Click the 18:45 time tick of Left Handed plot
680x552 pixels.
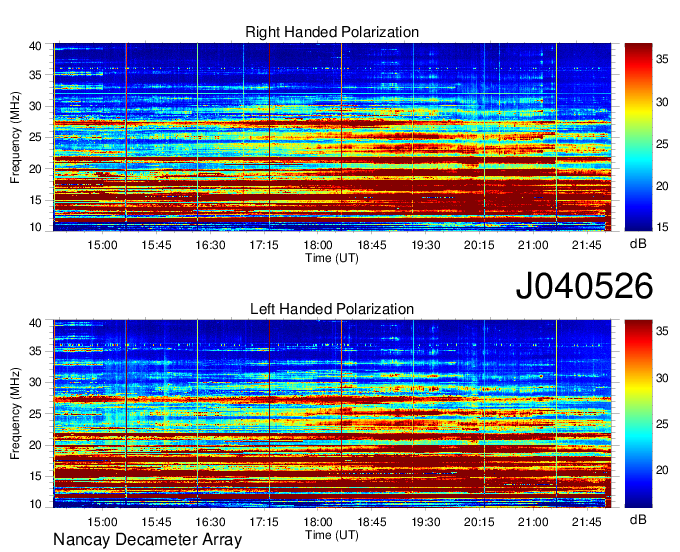click(372, 522)
